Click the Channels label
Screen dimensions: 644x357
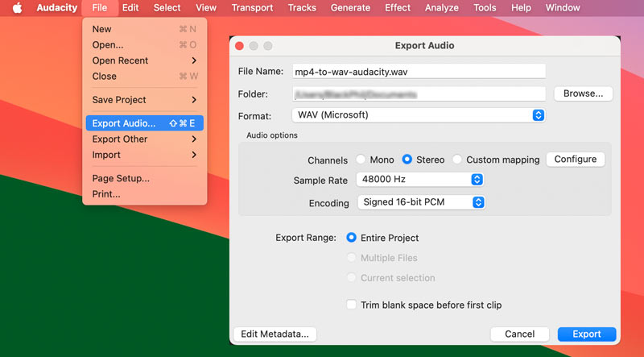[328, 160]
